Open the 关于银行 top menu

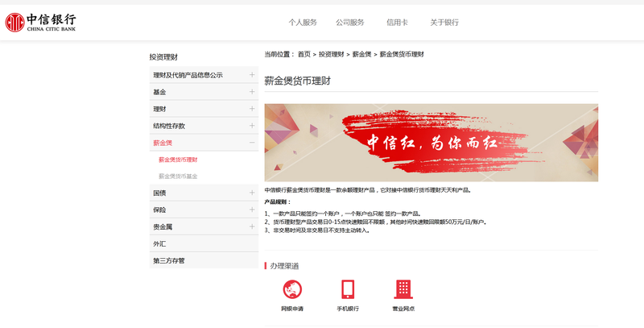point(444,23)
